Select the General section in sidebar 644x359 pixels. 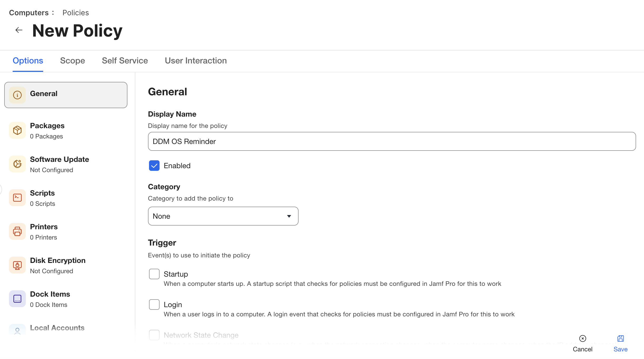coord(66,95)
